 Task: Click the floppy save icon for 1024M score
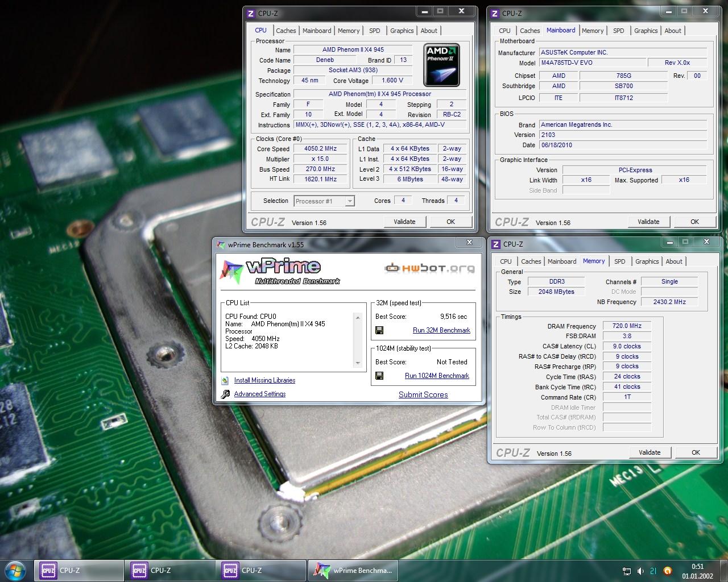379,376
